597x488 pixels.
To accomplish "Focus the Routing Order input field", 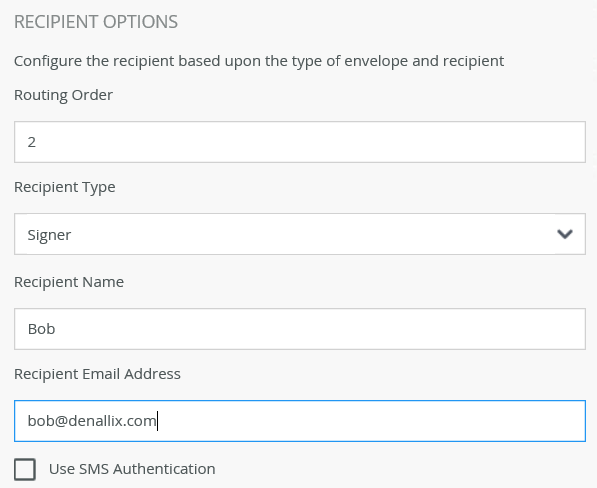I will [300, 142].
